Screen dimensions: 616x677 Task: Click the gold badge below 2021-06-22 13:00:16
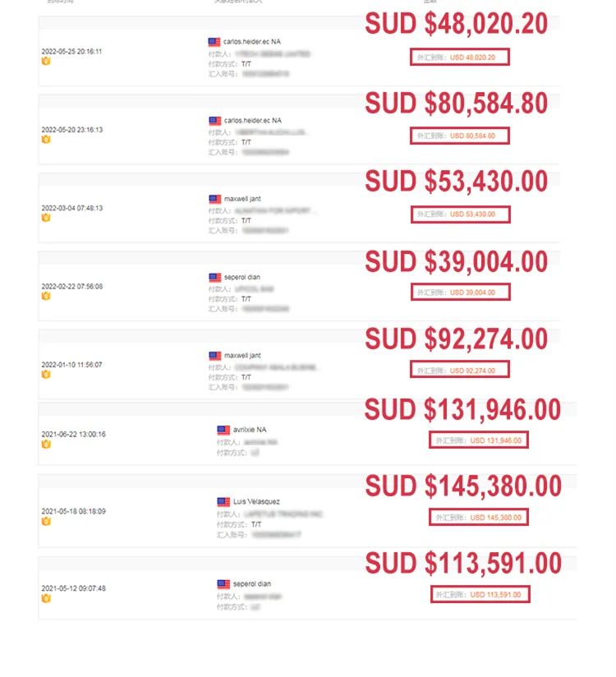46,444
